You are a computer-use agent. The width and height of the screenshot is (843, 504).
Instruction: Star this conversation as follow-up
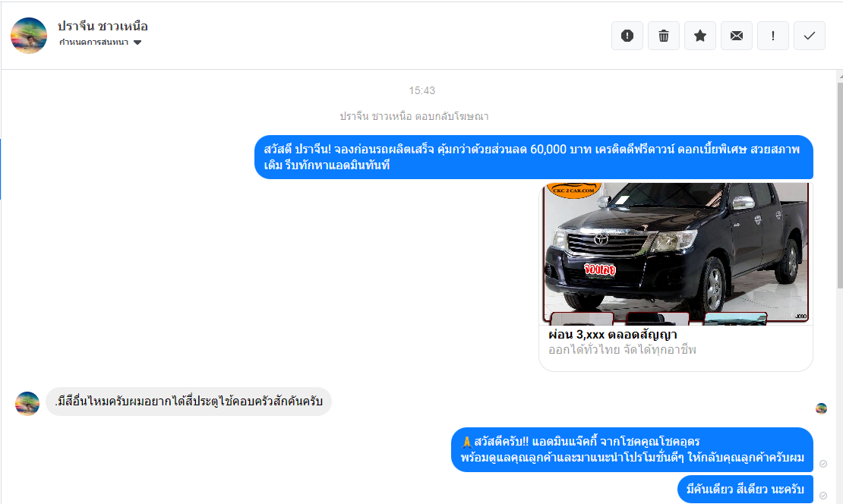700,36
